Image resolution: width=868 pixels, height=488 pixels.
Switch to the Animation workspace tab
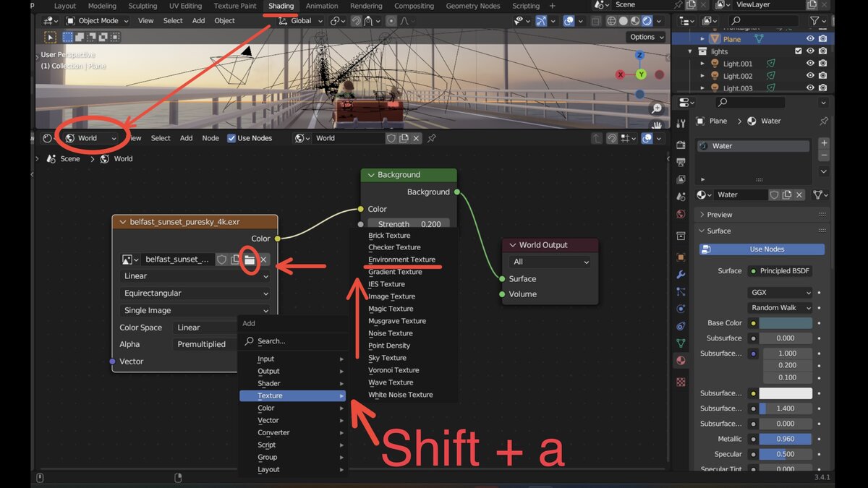(x=322, y=6)
